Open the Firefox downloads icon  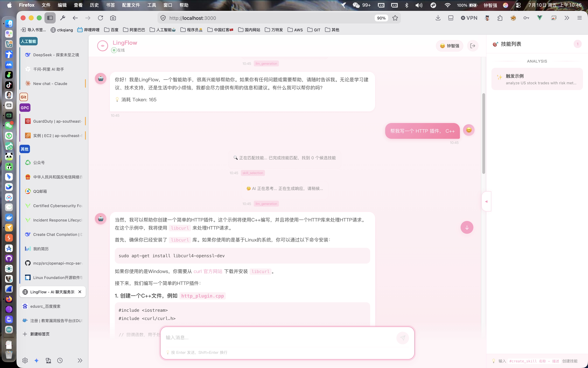pos(438,18)
